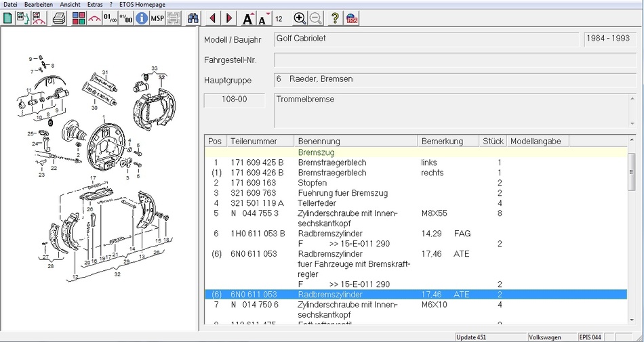The height and width of the screenshot is (342, 644).
Task: Click the third toolbar icon with red arcs
Action: coord(39,18)
